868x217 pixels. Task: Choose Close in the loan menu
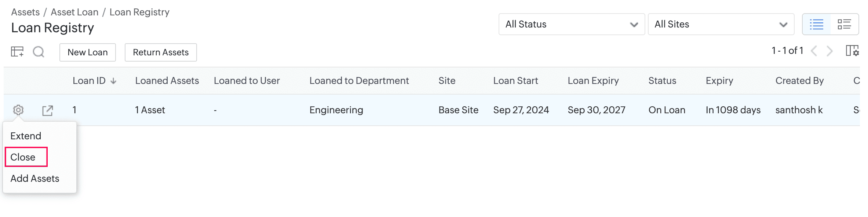[x=23, y=157]
